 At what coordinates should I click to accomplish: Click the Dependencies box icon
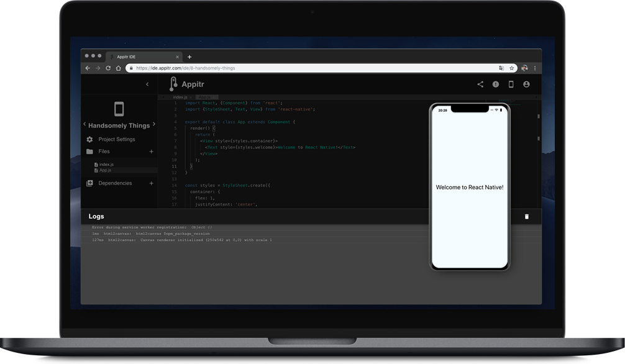(89, 183)
